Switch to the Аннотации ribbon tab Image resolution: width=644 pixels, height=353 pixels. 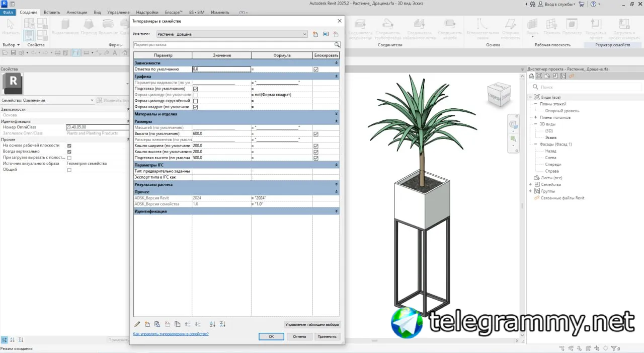pos(77,12)
